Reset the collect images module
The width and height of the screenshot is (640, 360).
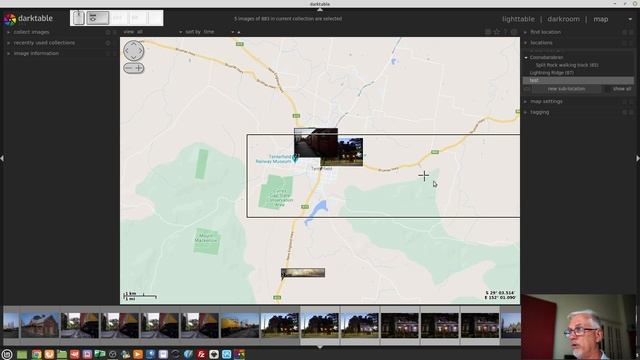[x=108, y=32]
